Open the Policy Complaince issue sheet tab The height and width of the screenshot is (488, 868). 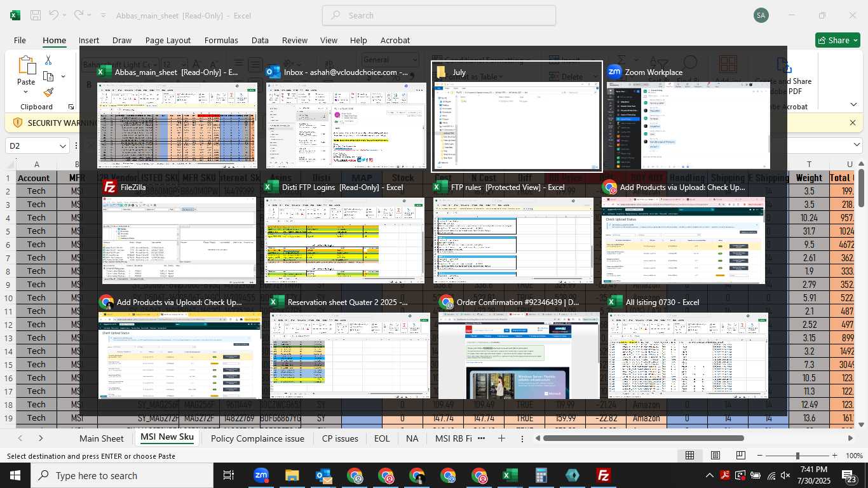[x=257, y=438]
